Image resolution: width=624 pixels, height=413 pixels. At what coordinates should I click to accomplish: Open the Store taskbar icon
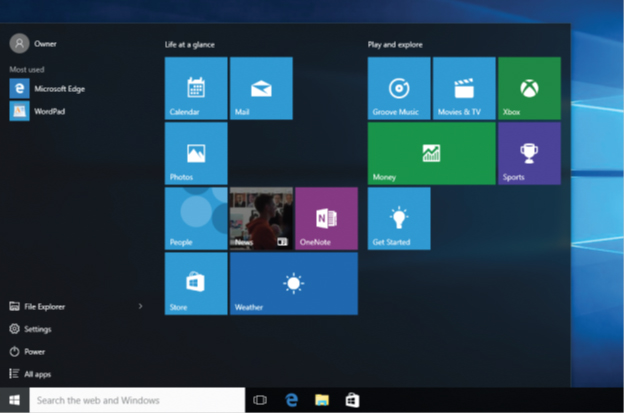tap(353, 400)
